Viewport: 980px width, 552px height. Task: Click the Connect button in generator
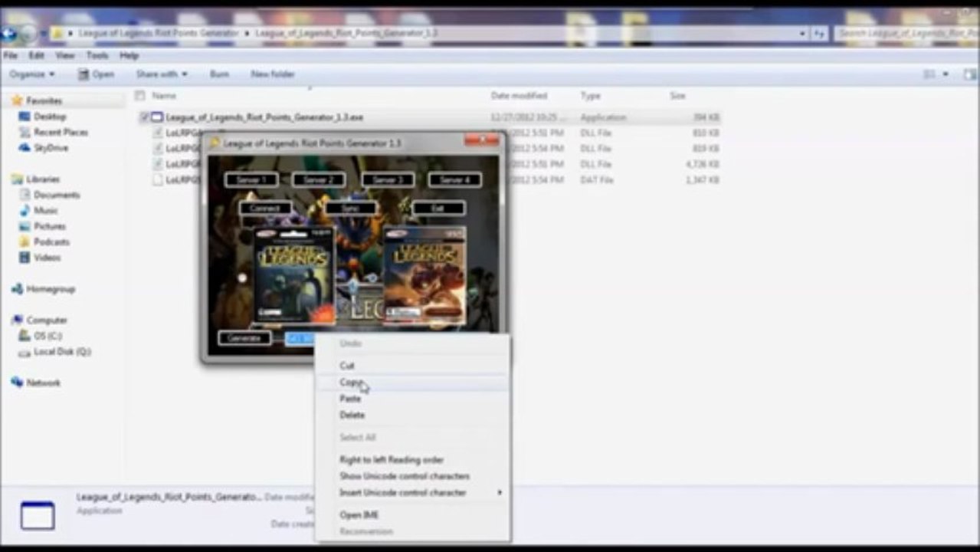tap(265, 208)
